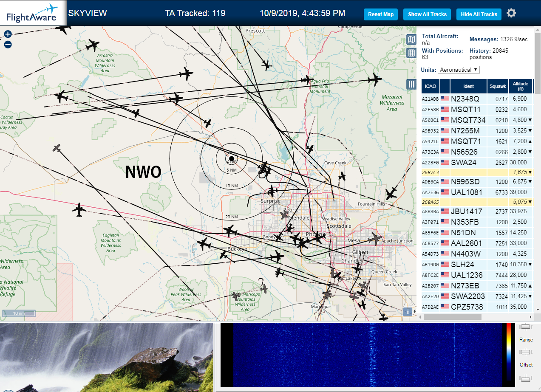Click the SKYVIEW title
The image size is (541, 392).
[88, 13]
